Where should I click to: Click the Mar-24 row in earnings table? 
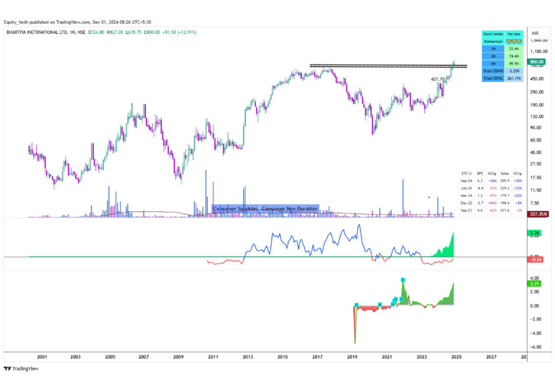click(x=491, y=196)
